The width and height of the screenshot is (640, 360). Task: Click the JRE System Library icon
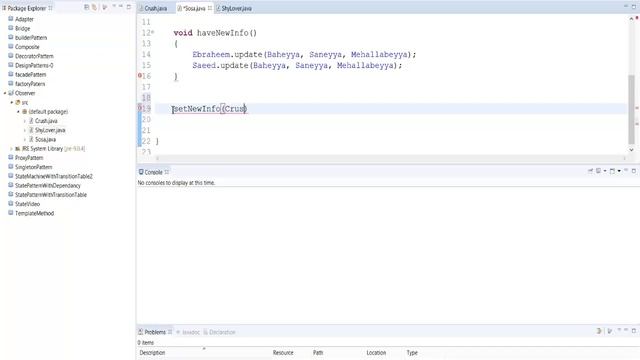click(18, 149)
